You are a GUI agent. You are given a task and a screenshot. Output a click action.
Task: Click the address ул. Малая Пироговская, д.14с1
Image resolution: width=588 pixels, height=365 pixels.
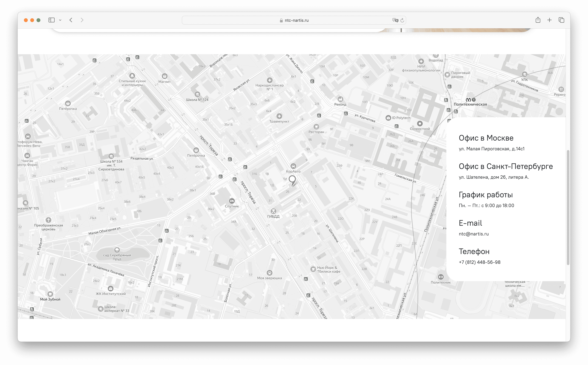(x=491, y=149)
